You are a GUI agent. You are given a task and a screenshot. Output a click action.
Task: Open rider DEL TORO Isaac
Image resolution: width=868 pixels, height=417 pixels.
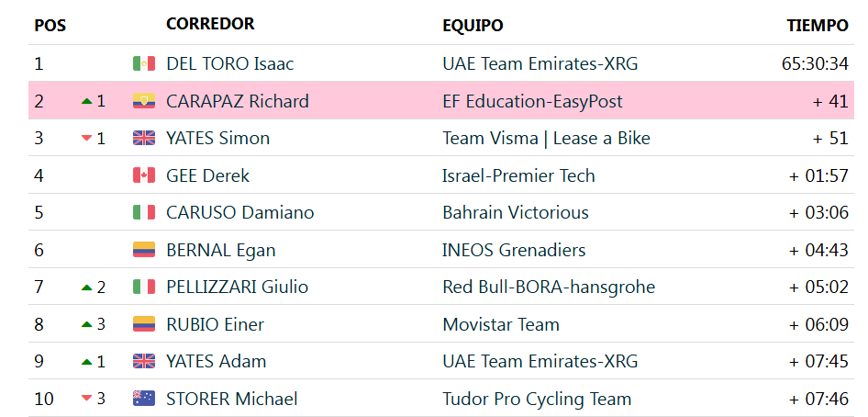tap(229, 63)
